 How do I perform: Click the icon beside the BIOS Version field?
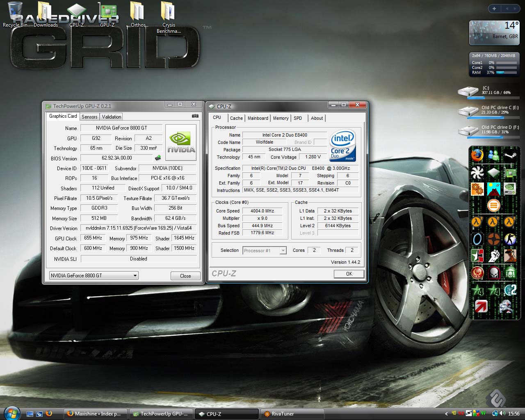157,158
